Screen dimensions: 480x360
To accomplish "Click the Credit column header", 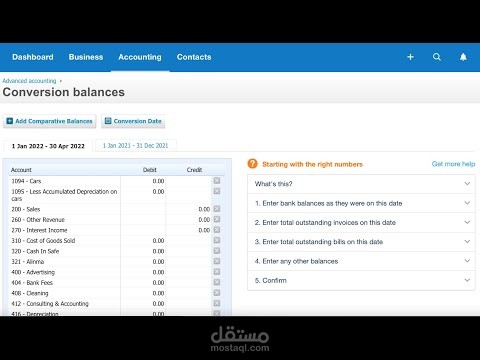I will (x=194, y=170).
